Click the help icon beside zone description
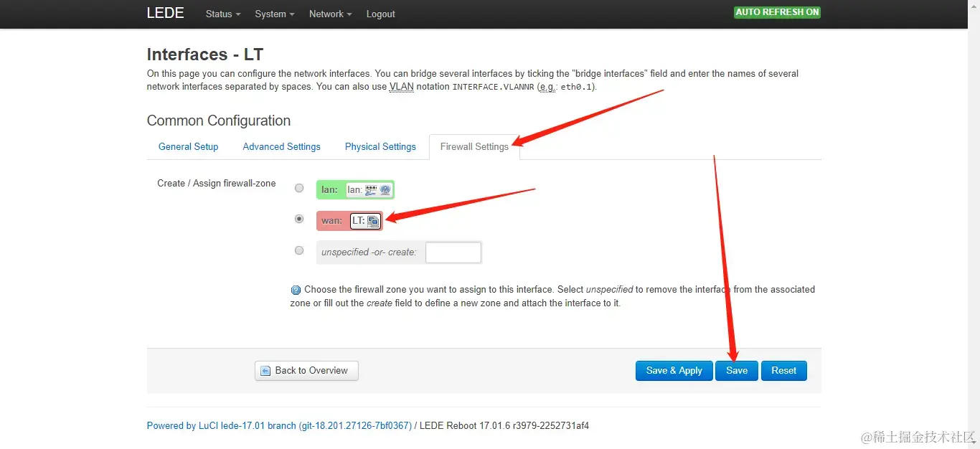980x449 pixels. click(296, 290)
